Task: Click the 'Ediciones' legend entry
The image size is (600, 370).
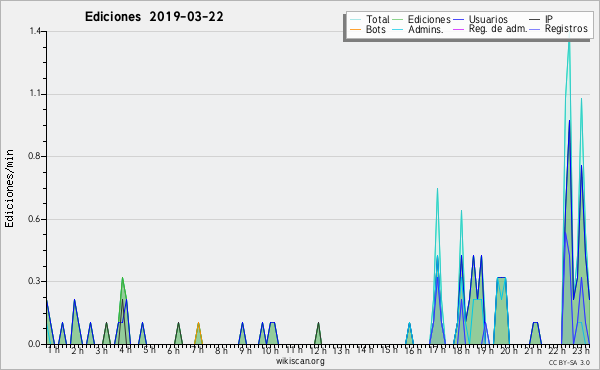Action: click(x=422, y=19)
